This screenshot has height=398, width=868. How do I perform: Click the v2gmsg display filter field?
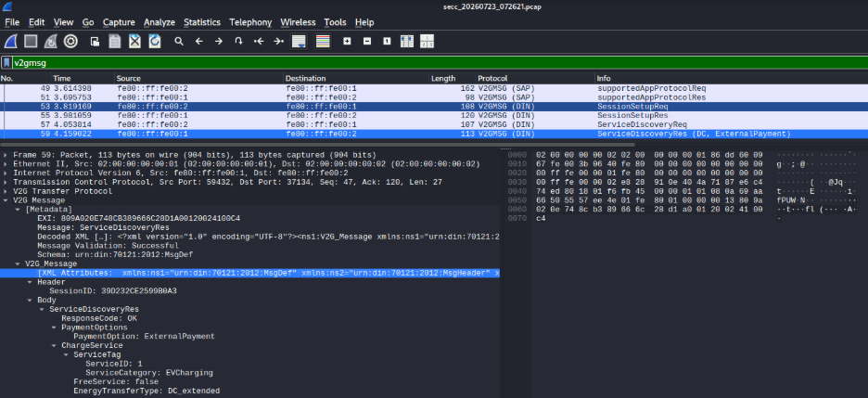438,62
